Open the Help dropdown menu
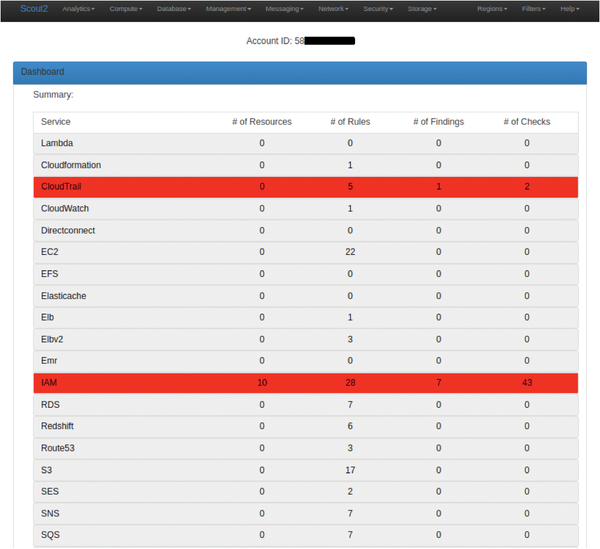Screen dimensions: 600x549 [570, 9]
